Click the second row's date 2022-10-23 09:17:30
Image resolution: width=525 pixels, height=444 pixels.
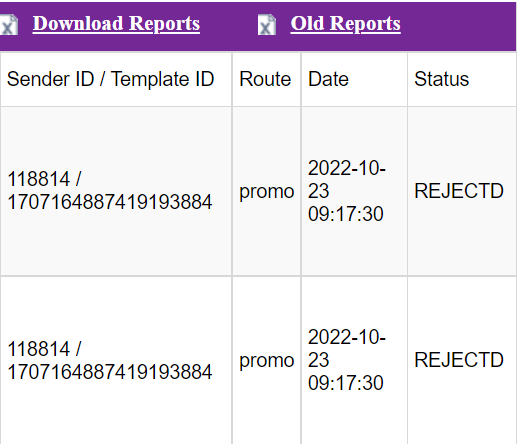[347, 360]
